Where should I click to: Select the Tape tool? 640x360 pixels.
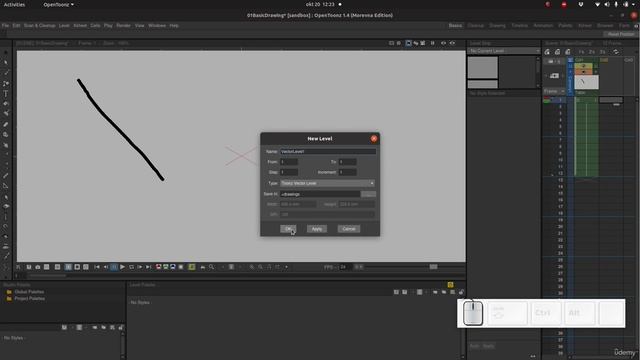(6, 134)
